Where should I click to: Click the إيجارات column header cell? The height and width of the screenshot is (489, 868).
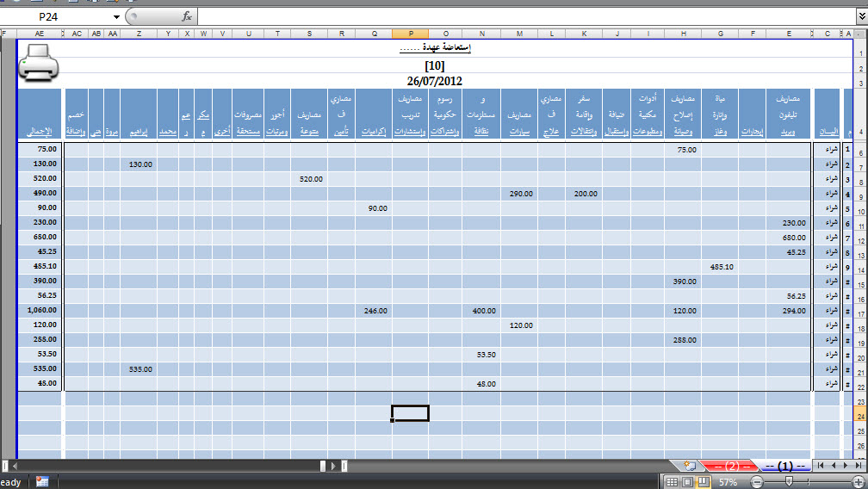click(x=753, y=114)
